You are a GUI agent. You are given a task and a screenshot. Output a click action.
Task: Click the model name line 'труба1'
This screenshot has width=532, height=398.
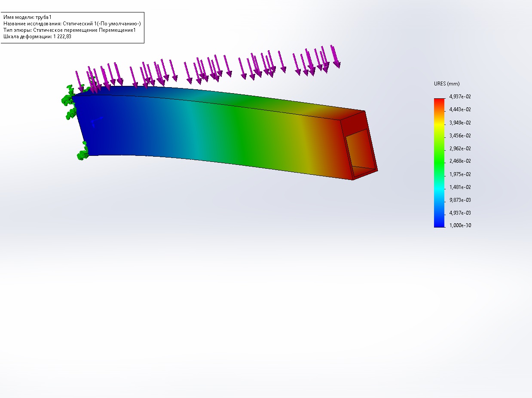[x=28, y=17]
